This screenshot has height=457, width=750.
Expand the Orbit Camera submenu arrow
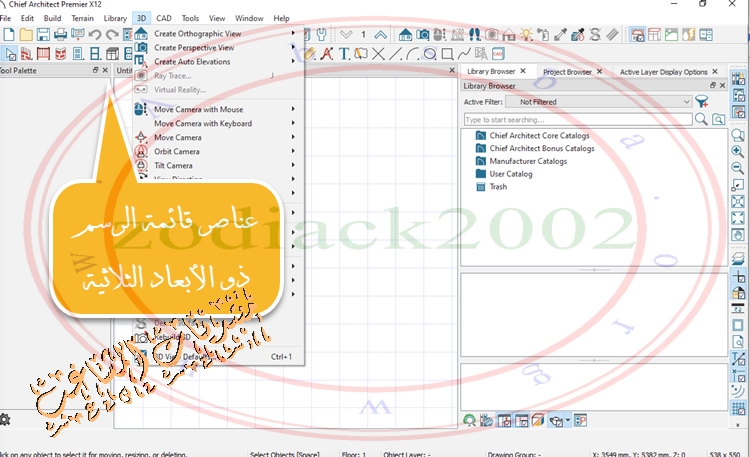(293, 151)
